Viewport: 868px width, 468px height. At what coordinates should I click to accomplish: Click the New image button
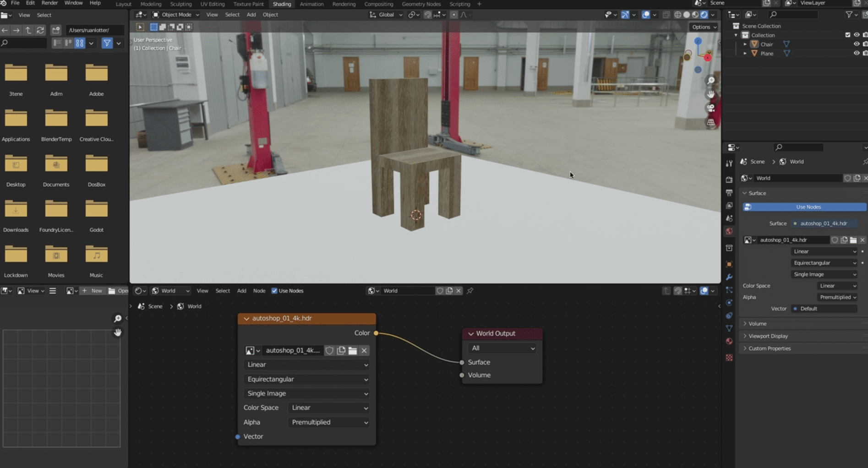click(x=92, y=291)
